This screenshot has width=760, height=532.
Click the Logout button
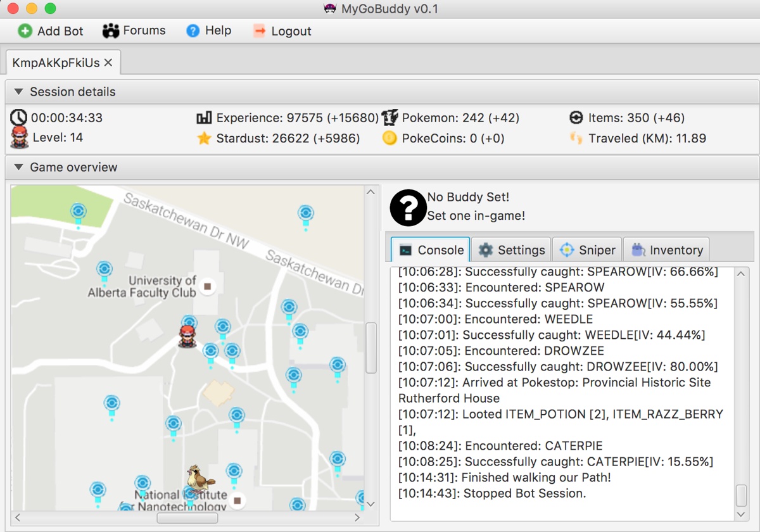[x=282, y=31]
